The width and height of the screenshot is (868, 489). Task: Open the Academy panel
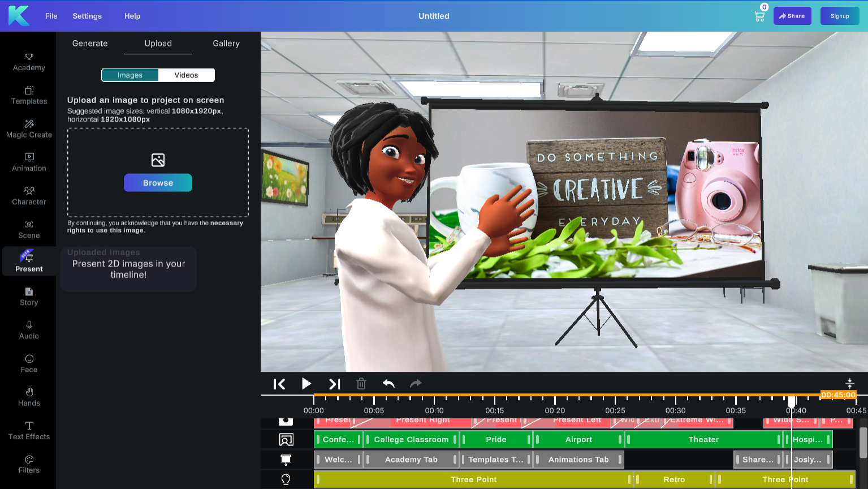[28, 61]
